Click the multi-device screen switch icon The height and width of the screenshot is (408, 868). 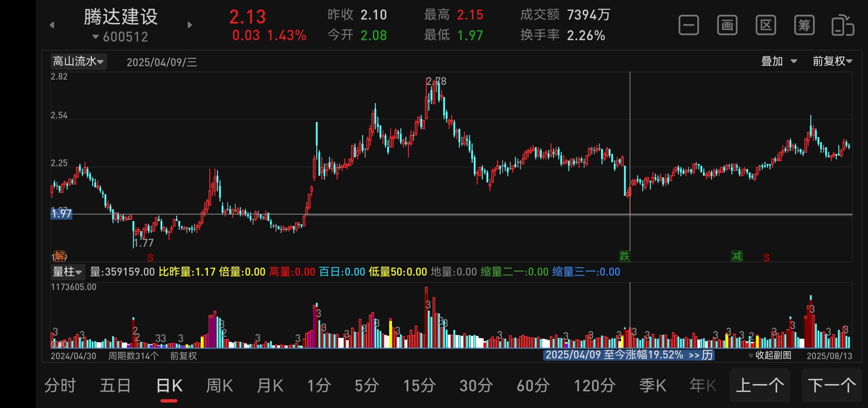[843, 25]
